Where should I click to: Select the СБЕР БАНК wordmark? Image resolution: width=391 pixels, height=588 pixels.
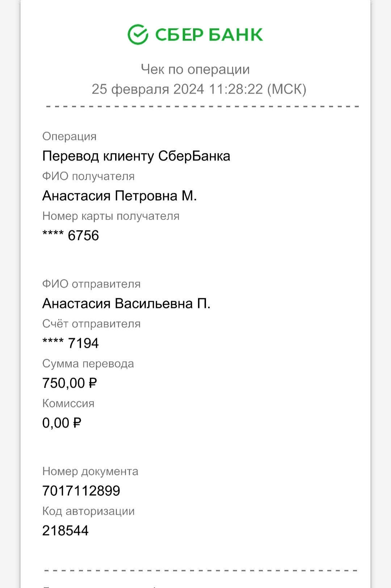(209, 35)
